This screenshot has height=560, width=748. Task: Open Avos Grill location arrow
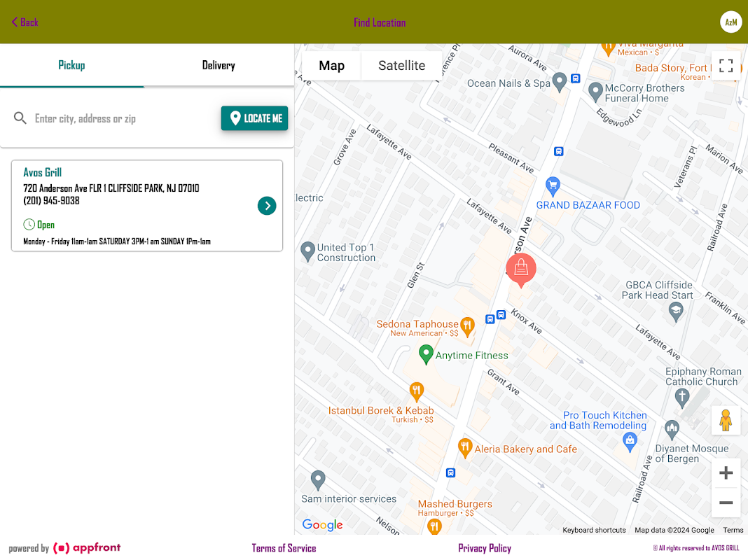[x=267, y=206]
